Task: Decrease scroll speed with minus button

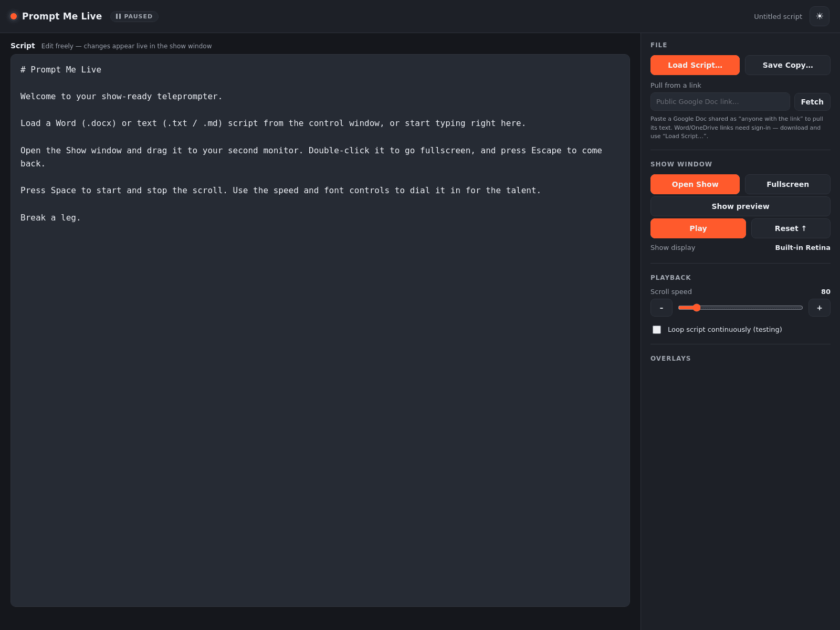Action: [x=661, y=308]
